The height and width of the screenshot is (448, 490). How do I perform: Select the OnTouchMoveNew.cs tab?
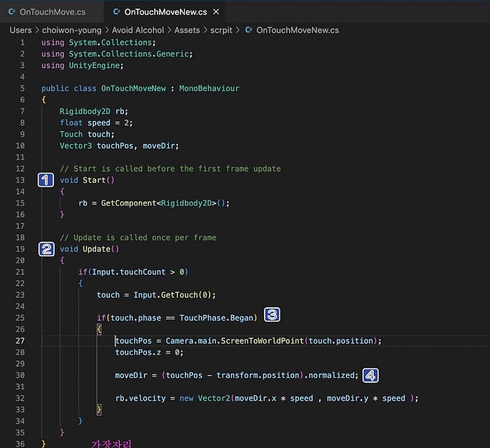tap(165, 12)
